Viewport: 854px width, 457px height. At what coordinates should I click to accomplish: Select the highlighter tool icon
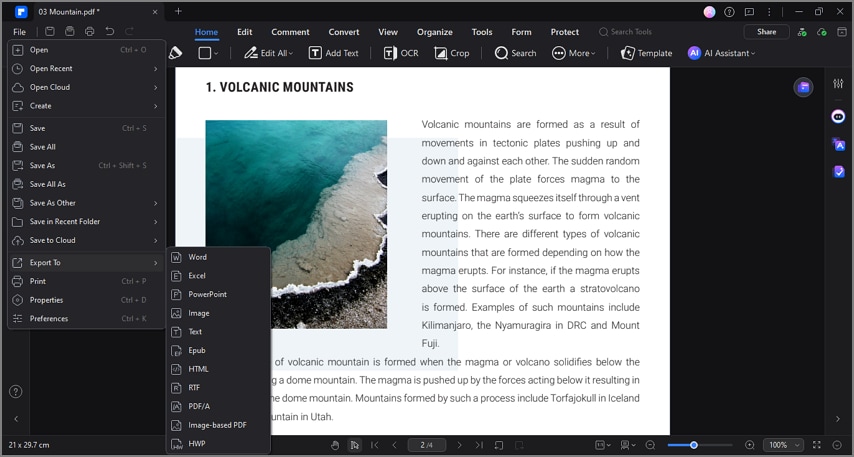(175, 53)
